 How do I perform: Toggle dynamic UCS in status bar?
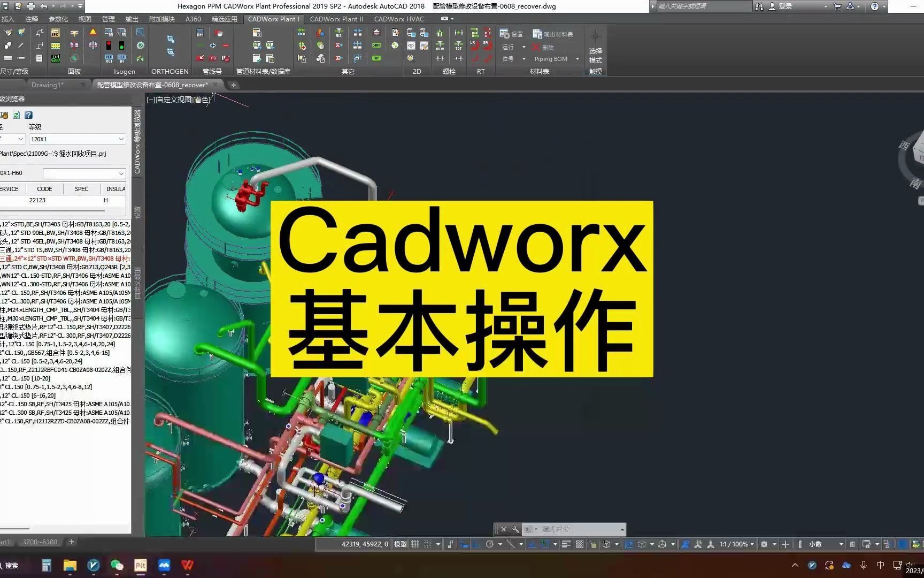(x=629, y=544)
